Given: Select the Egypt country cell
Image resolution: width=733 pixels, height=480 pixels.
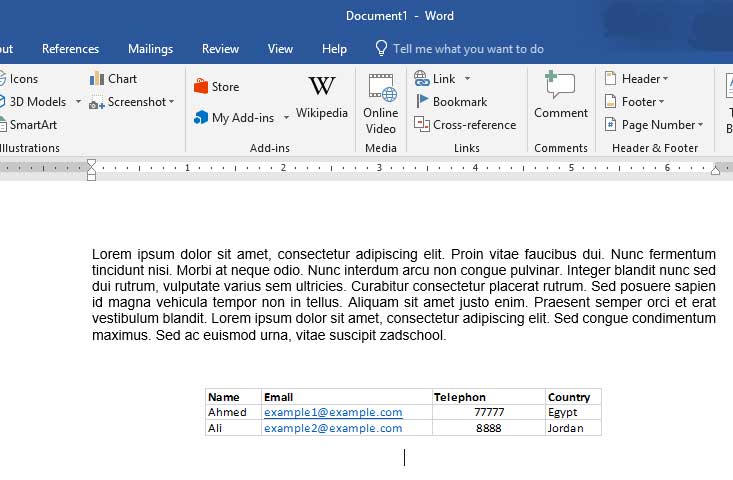Looking at the screenshot, I should [573, 412].
